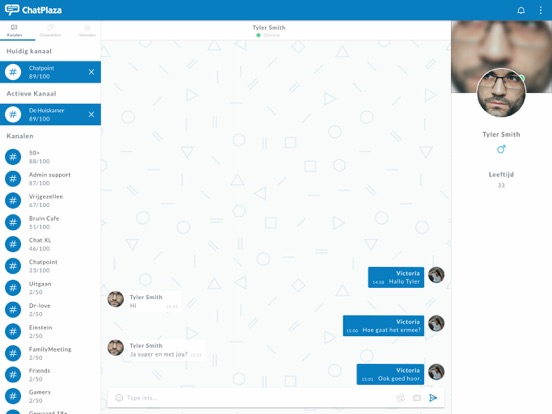Open the three-dot options menu
Image resolution: width=552 pixels, height=414 pixels.
pyautogui.click(x=541, y=10)
